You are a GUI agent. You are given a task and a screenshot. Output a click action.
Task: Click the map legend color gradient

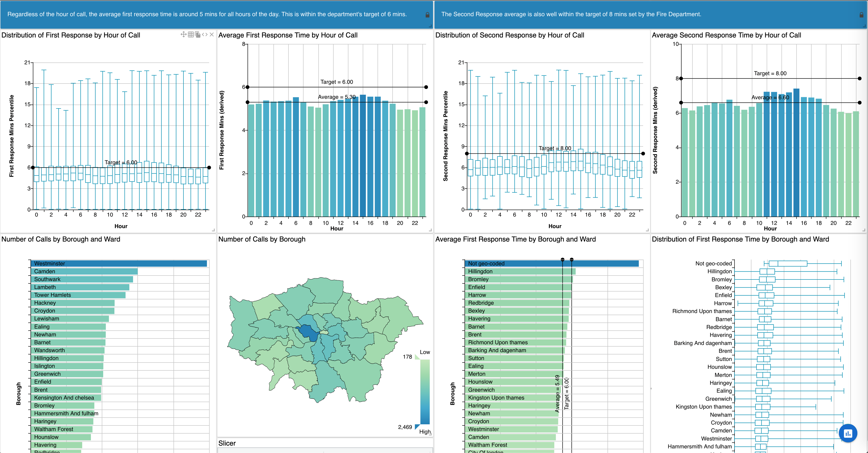pos(425,392)
